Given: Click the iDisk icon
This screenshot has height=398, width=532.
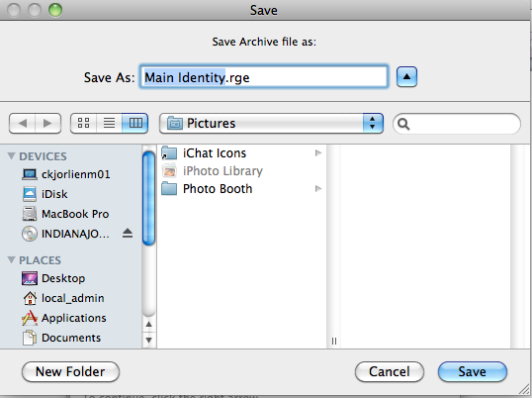Looking at the screenshot, I should point(30,194).
